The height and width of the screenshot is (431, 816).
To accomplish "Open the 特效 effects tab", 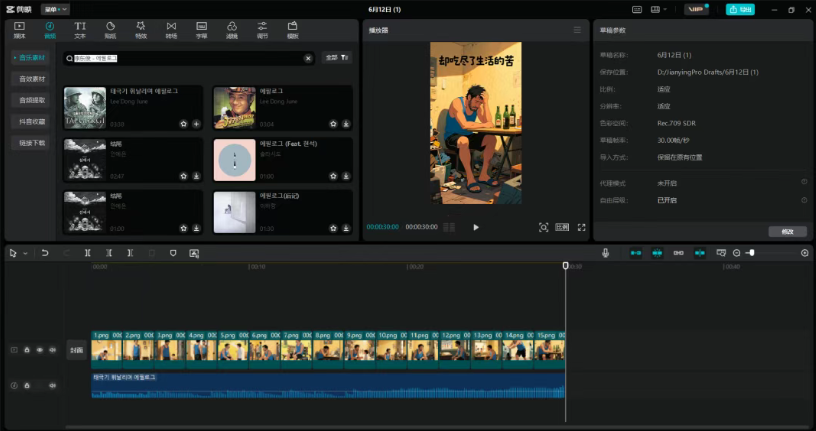I will click(141, 30).
